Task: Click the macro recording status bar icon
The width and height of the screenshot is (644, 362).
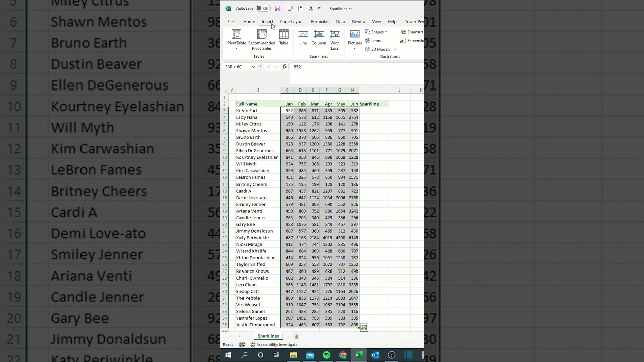Action: click(242, 345)
